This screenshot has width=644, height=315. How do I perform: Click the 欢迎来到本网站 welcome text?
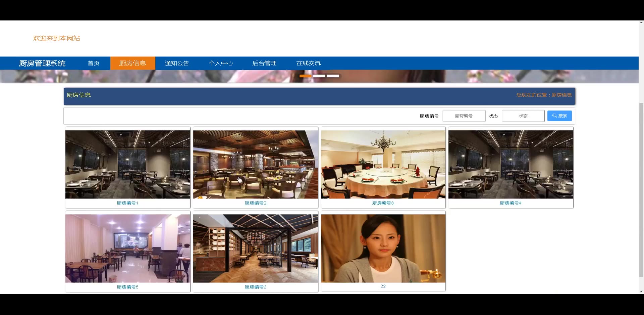(56, 38)
